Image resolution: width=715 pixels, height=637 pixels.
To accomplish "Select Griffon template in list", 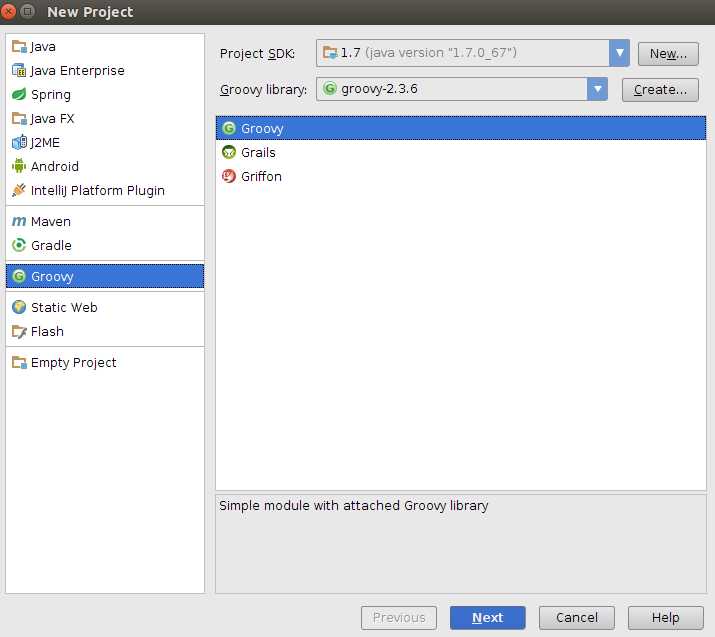I will [461, 176].
